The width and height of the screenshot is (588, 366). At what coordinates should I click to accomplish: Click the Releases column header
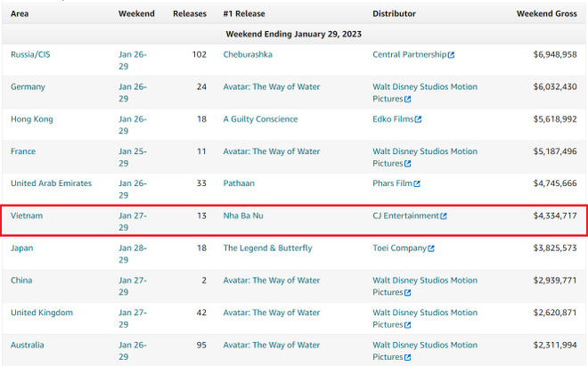point(188,14)
